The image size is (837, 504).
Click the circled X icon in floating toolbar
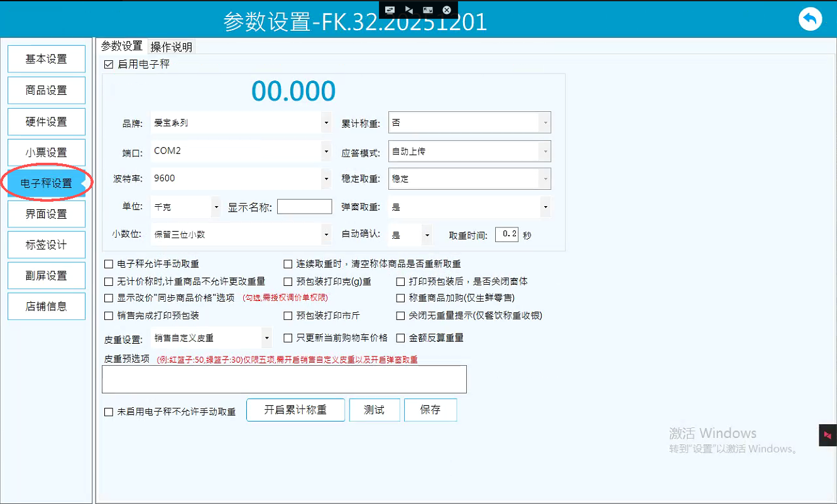coord(447,9)
